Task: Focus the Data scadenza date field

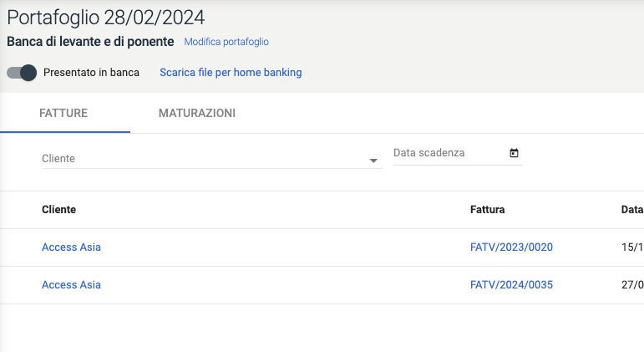Action: (x=447, y=153)
